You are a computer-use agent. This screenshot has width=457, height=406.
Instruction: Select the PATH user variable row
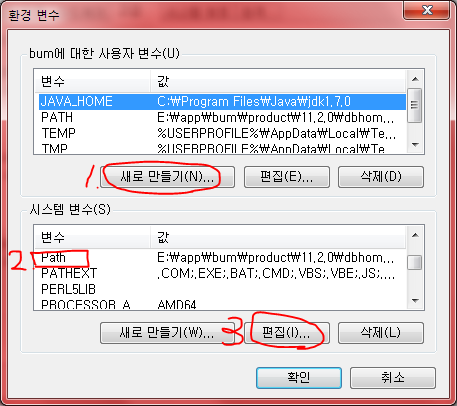(x=222, y=117)
